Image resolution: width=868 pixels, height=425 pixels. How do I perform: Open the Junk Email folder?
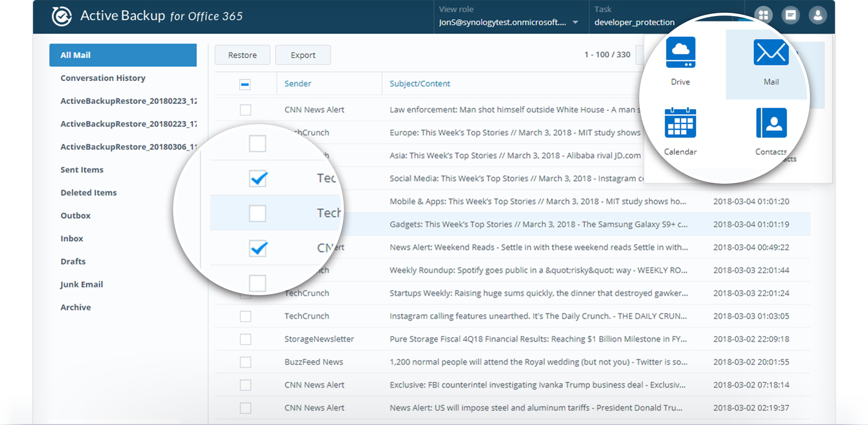pos(82,284)
